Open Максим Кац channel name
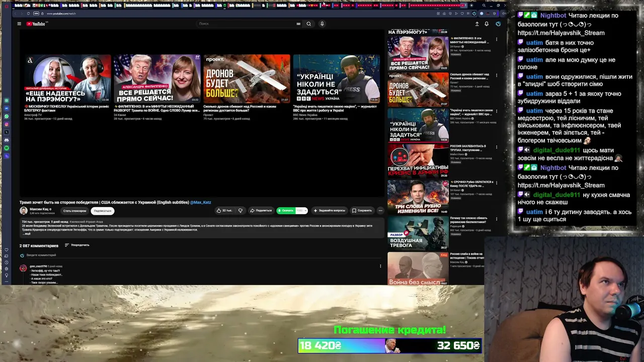644x362 pixels. (x=39, y=209)
